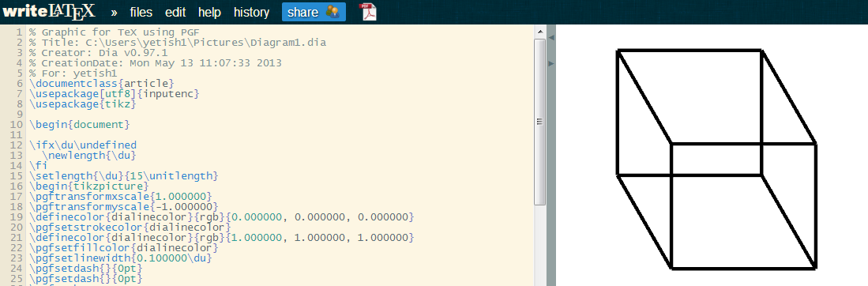
Task: Open the files menu
Action: 141,12
